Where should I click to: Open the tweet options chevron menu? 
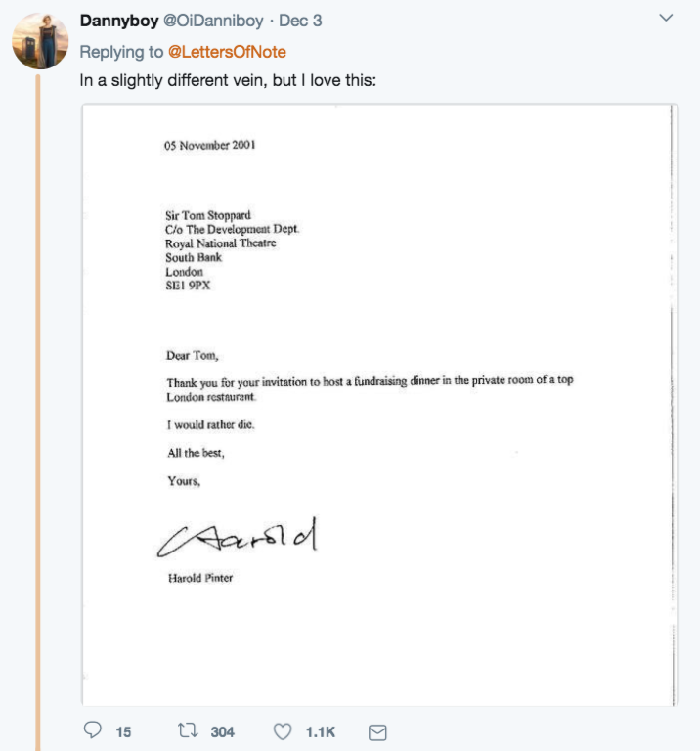667,19
